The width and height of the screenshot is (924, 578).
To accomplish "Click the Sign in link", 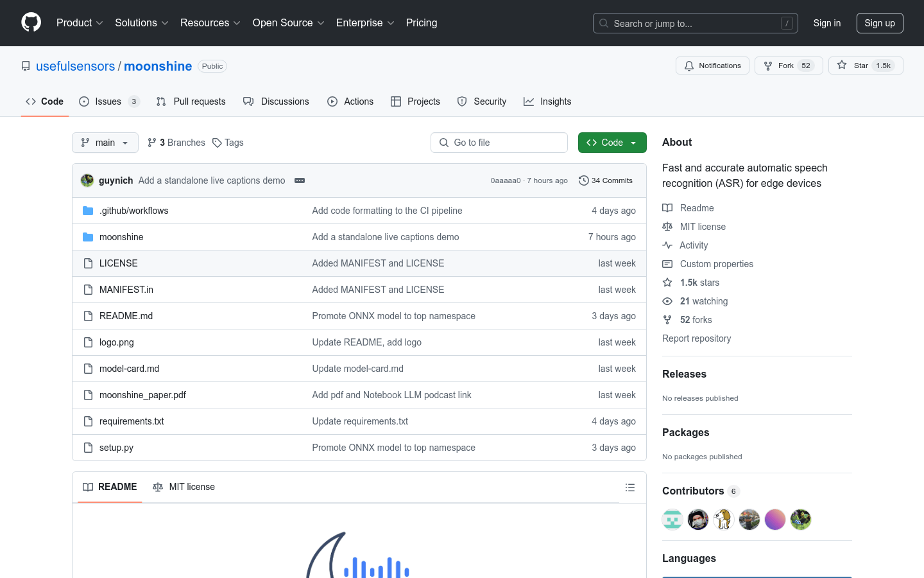I will (x=827, y=23).
